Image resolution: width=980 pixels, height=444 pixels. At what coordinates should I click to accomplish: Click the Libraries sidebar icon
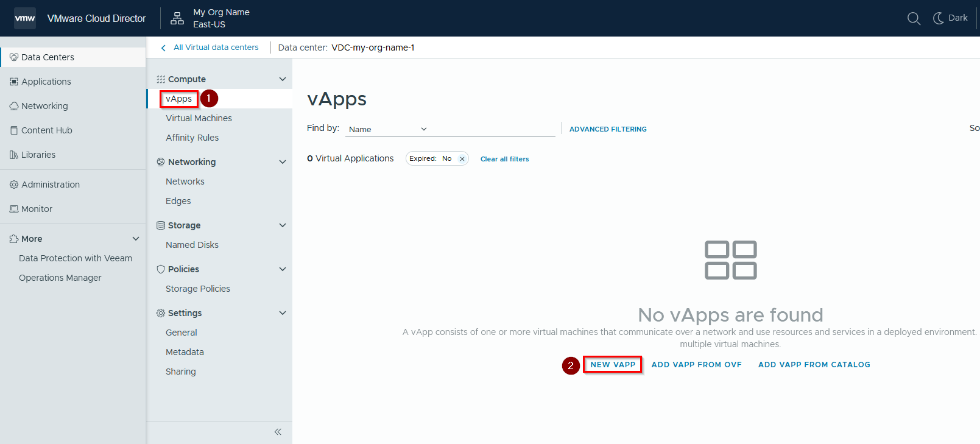tap(14, 155)
